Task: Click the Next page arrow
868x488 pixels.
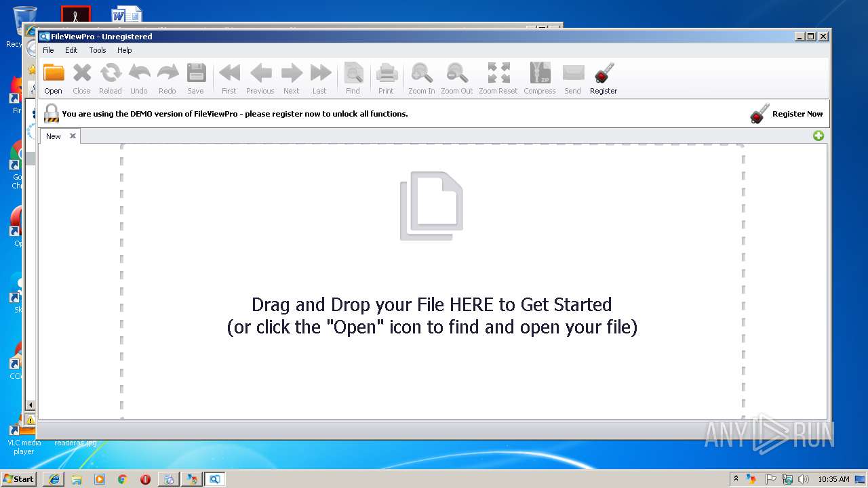Action: [x=292, y=73]
